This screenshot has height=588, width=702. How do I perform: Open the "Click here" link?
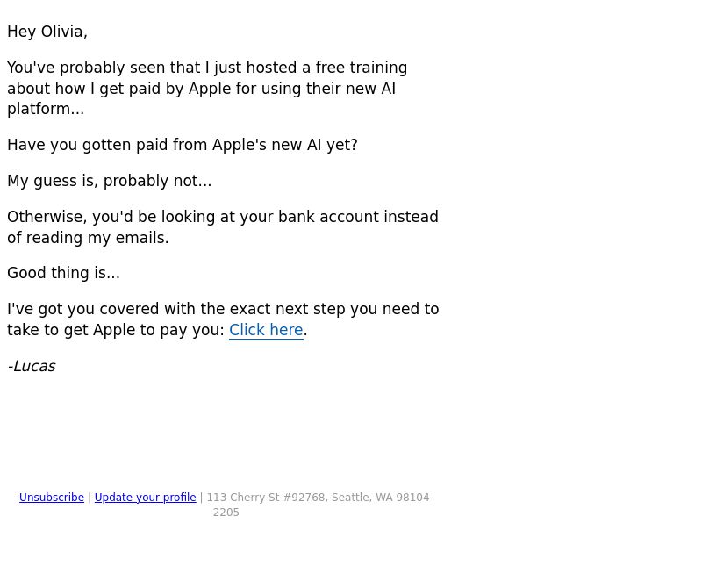pos(266,330)
